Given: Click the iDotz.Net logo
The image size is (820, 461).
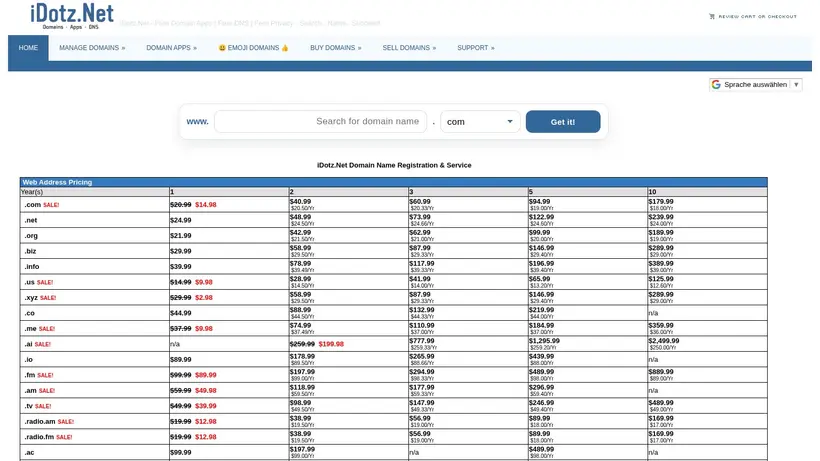Looking at the screenshot, I should click(72, 16).
